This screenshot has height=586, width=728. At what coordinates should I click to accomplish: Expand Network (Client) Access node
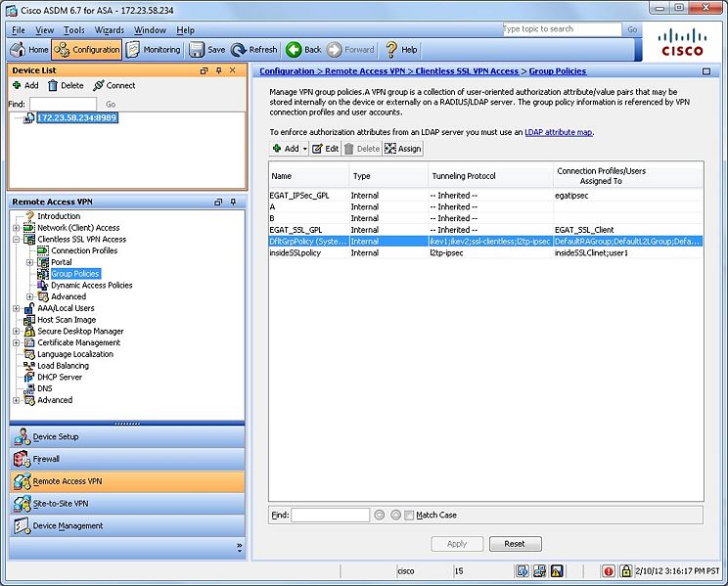point(17,228)
